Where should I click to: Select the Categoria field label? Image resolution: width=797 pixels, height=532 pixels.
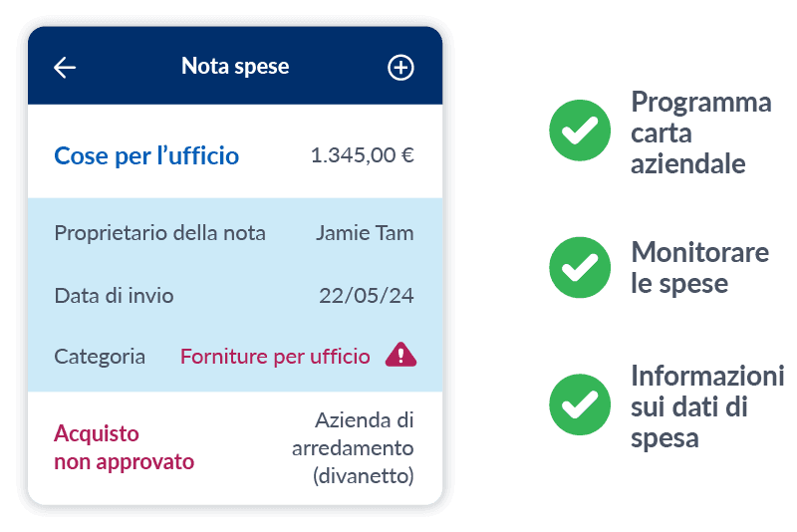100,357
